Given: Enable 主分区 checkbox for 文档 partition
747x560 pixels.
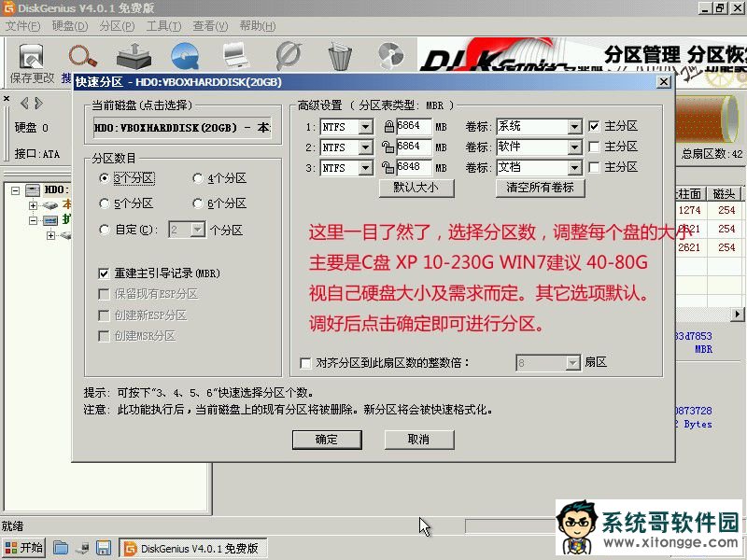Looking at the screenshot, I should pyautogui.click(x=594, y=167).
